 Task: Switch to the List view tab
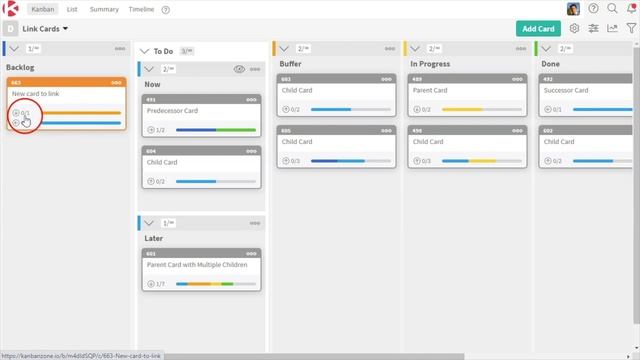tap(72, 9)
